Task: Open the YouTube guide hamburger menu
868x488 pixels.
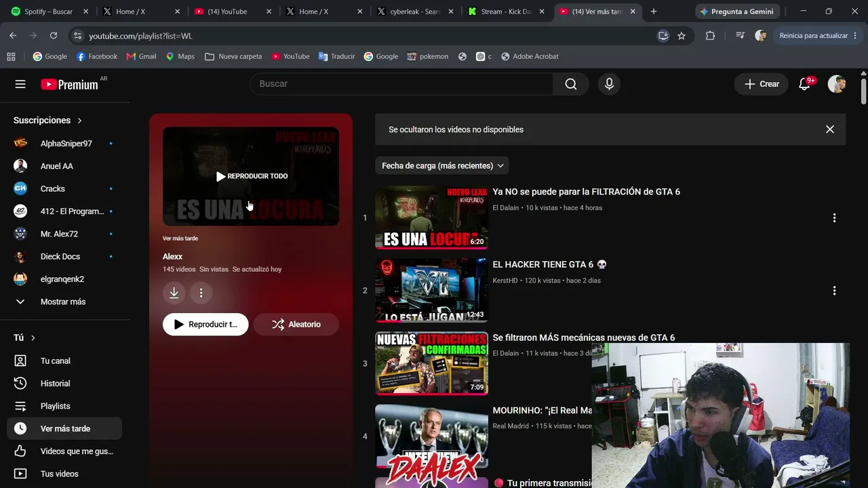Action: pyautogui.click(x=20, y=84)
